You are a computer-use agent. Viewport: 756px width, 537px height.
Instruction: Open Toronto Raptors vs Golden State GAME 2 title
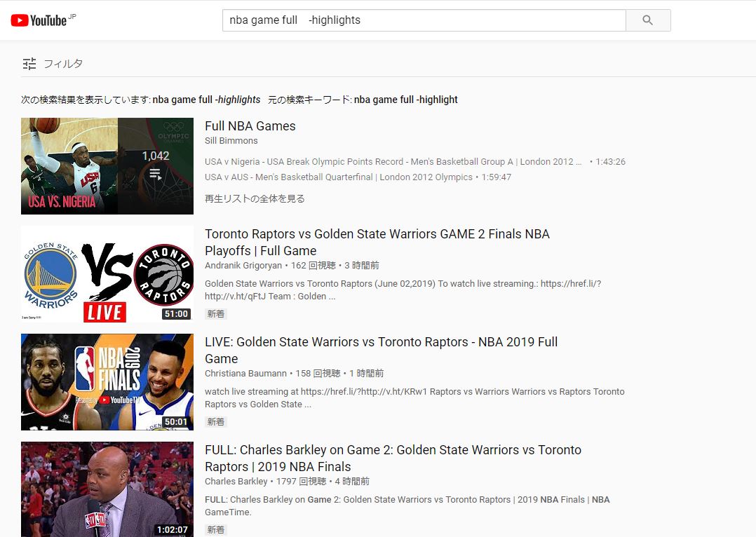click(x=377, y=243)
